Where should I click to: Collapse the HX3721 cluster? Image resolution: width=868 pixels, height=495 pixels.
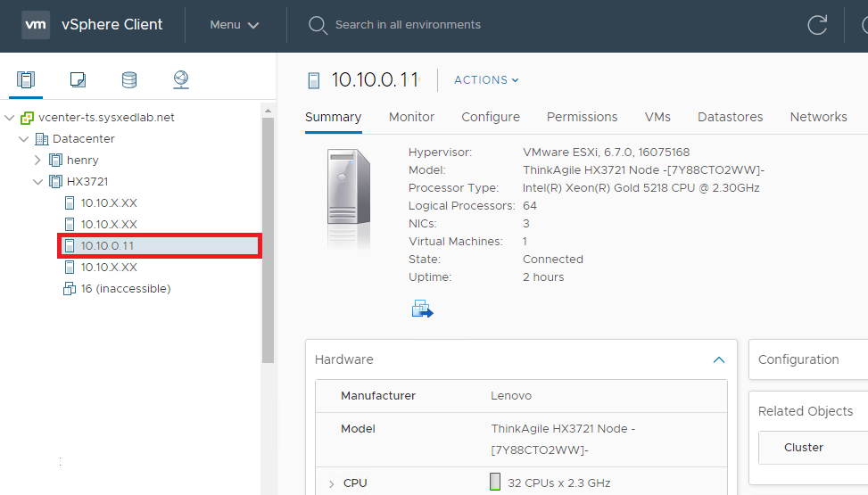coord(37,182)
